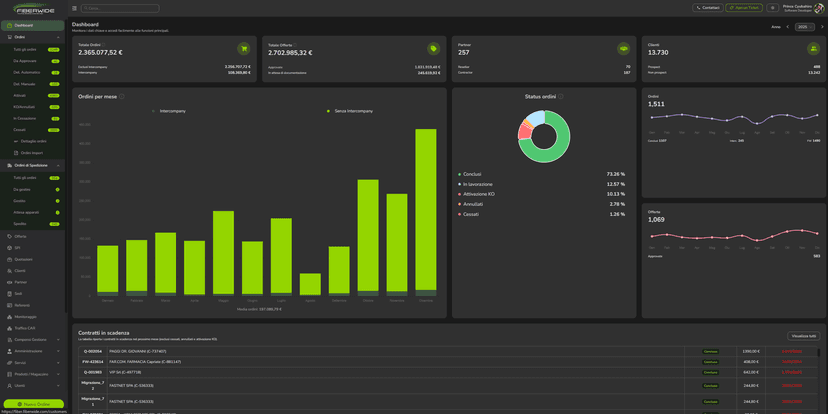This screenshot has width=828, height=414.
Task: Click the Visualizza tutti button
Action: pyautogui.click(x=802, y=336)
